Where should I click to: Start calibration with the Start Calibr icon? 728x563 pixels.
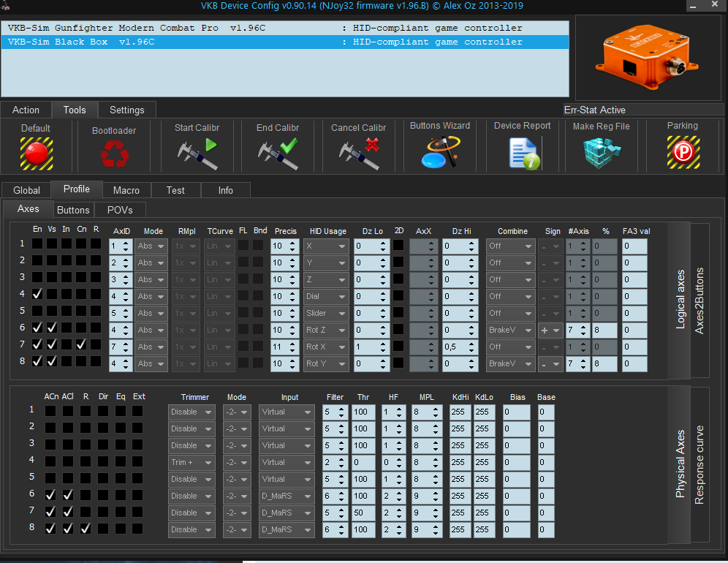(197, 153)
